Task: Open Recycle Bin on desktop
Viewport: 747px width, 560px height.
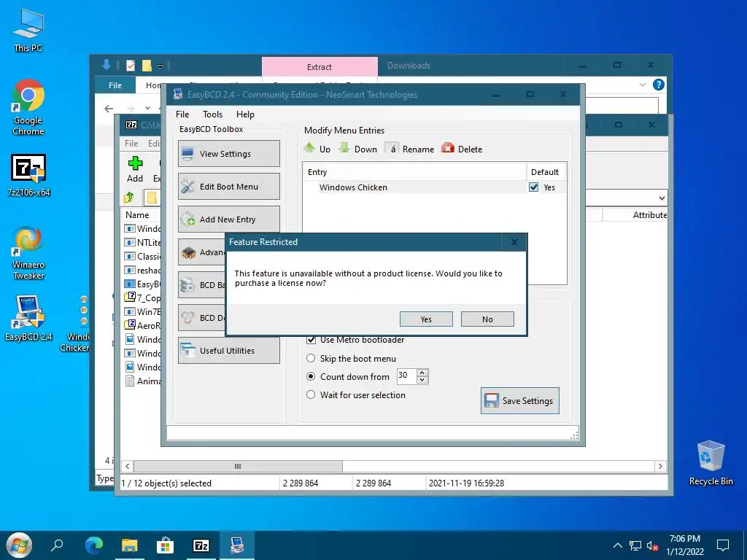Action: pos(711,463)
